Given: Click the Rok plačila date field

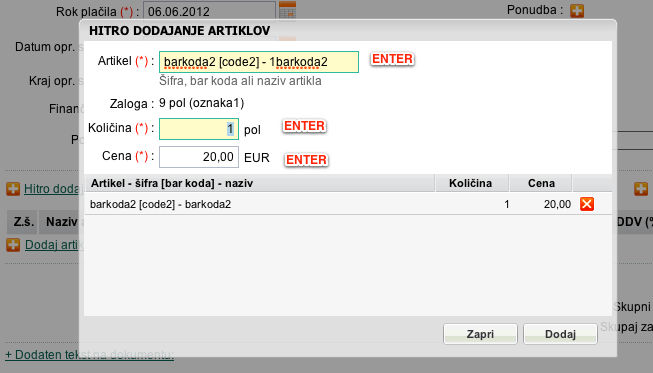Looking at the screenshot, I should point(209,11).
